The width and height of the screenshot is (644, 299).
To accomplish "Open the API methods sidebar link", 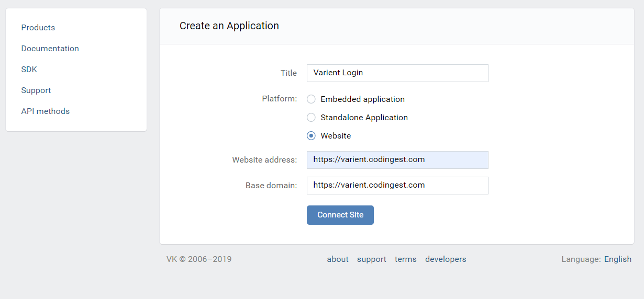I will (46, 111).
